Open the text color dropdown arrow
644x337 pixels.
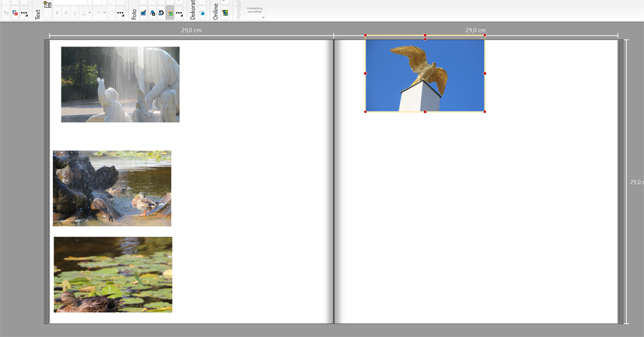(x=89, y=13)
